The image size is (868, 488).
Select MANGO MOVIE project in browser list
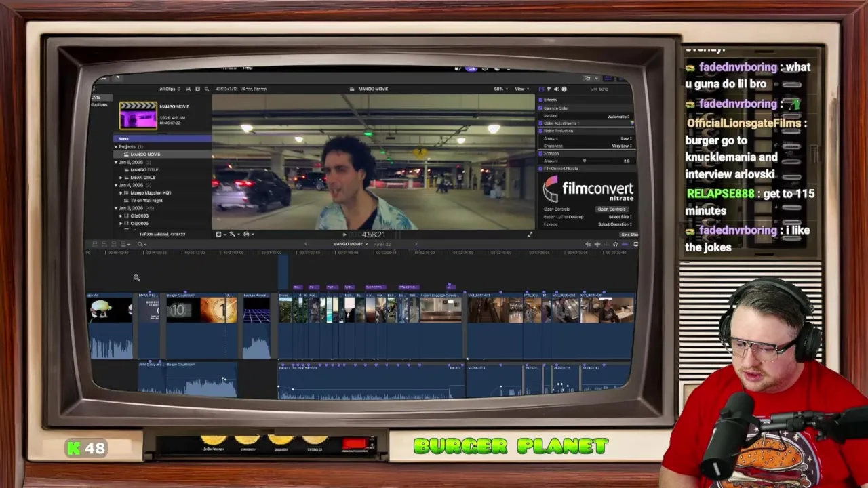point(163,155)
